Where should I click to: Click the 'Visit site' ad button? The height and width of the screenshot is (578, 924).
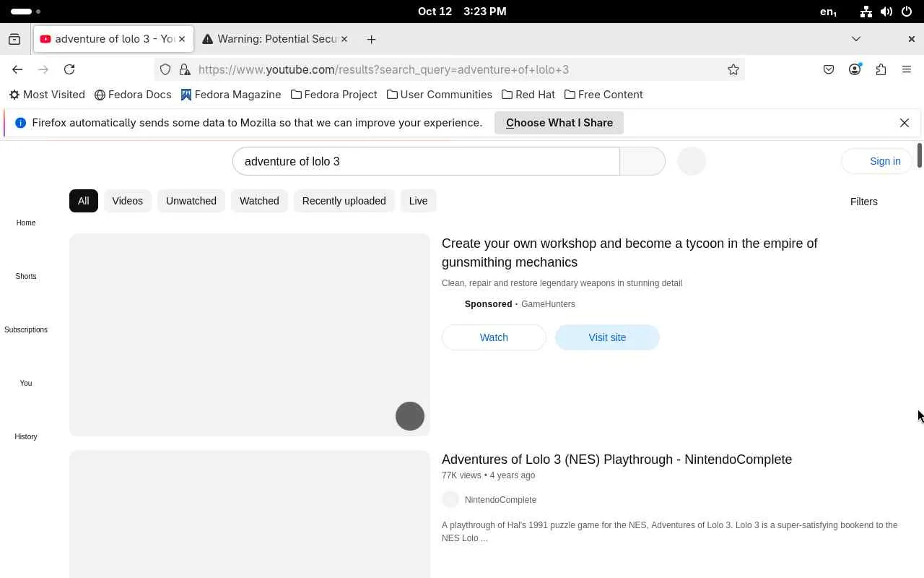point(607,337)
